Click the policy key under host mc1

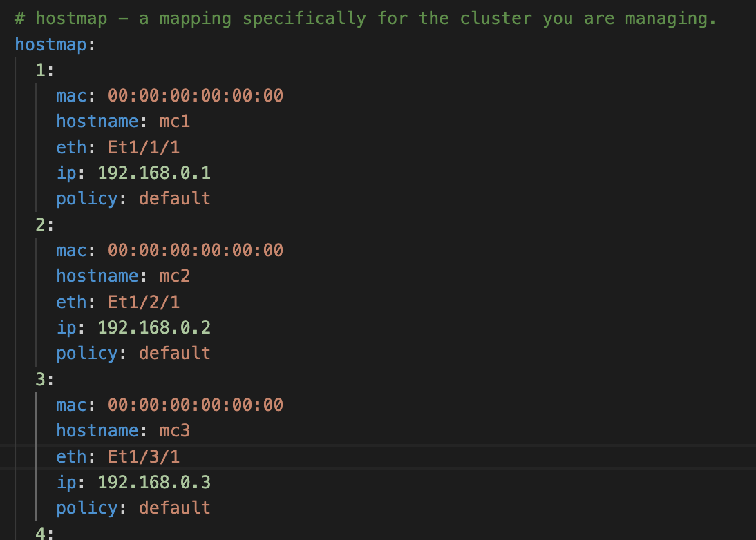click(87, 199)
